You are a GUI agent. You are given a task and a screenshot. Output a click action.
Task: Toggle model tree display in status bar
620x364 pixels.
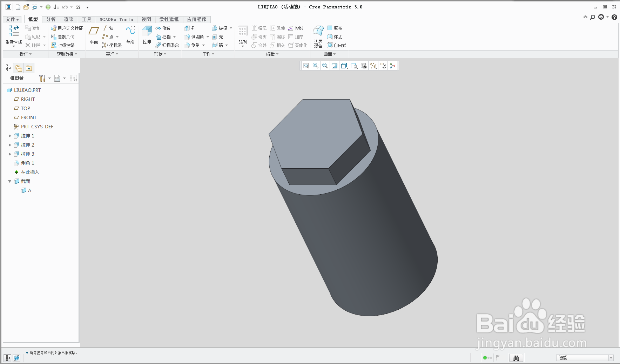pos(8,358)
